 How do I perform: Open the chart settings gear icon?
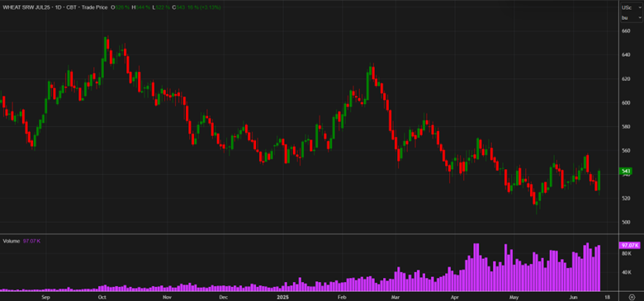632,297
